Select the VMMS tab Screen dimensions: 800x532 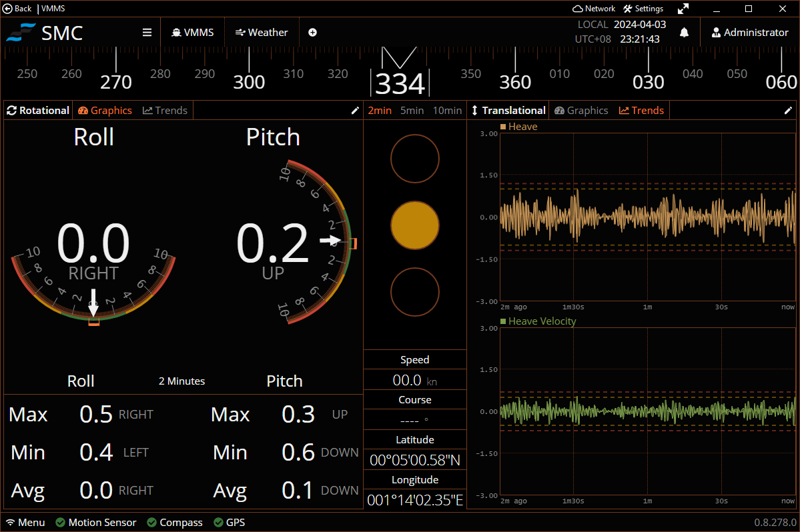click(192, 31)
